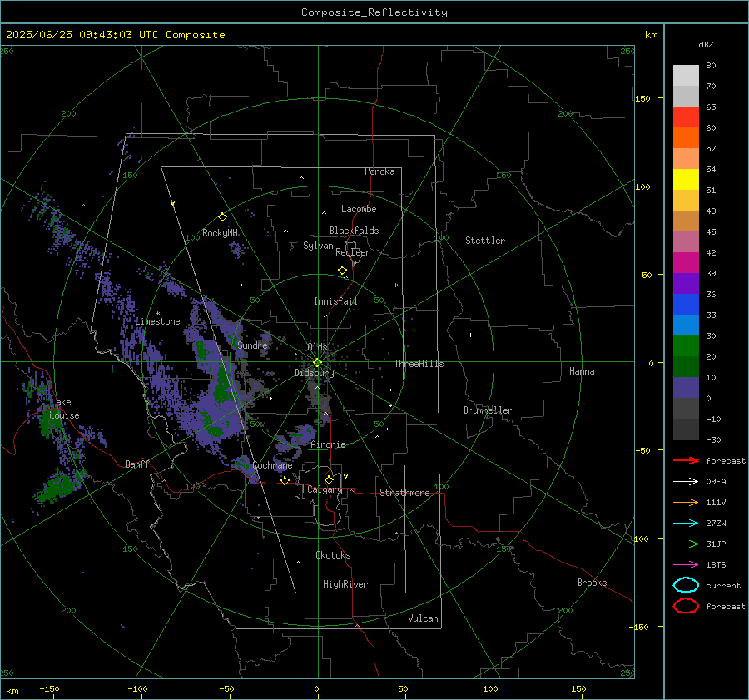Click the Innisfail label

[x=335, y=301]
